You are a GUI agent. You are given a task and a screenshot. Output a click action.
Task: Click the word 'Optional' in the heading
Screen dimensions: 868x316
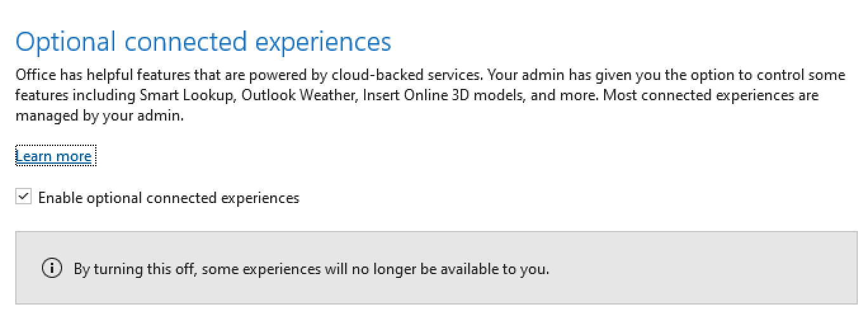pos(66,43)
